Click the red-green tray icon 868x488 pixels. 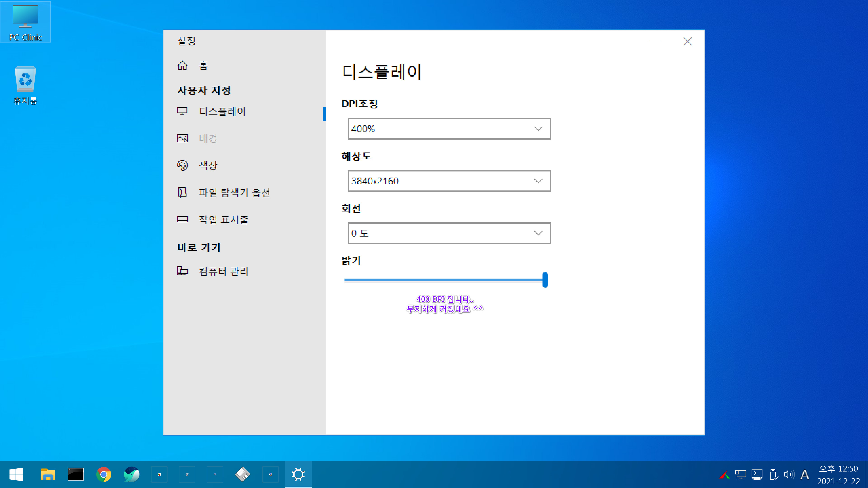724,474
